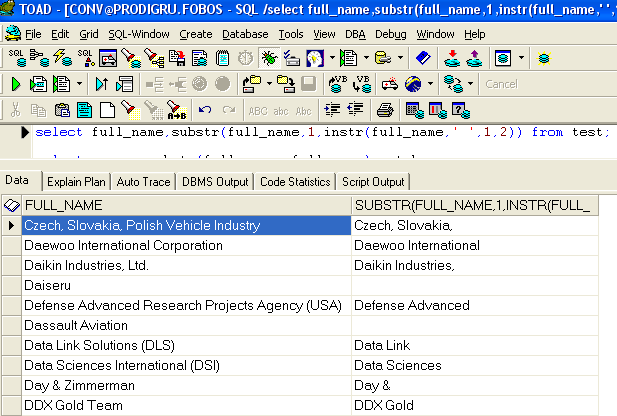Select the DDX Gold Team cell
This screenshot has width=617, height=416.
186,406
